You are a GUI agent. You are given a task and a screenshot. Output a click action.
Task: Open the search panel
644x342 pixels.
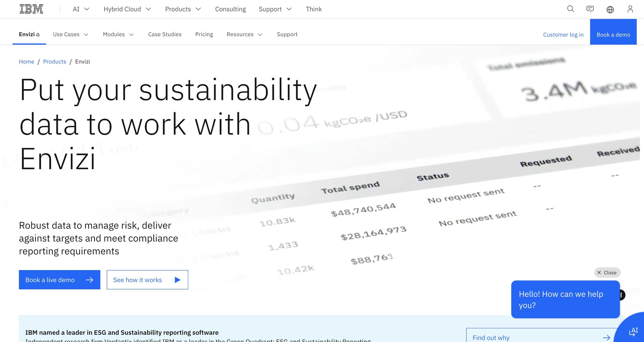pyautogui.click(x=570, y=9)
